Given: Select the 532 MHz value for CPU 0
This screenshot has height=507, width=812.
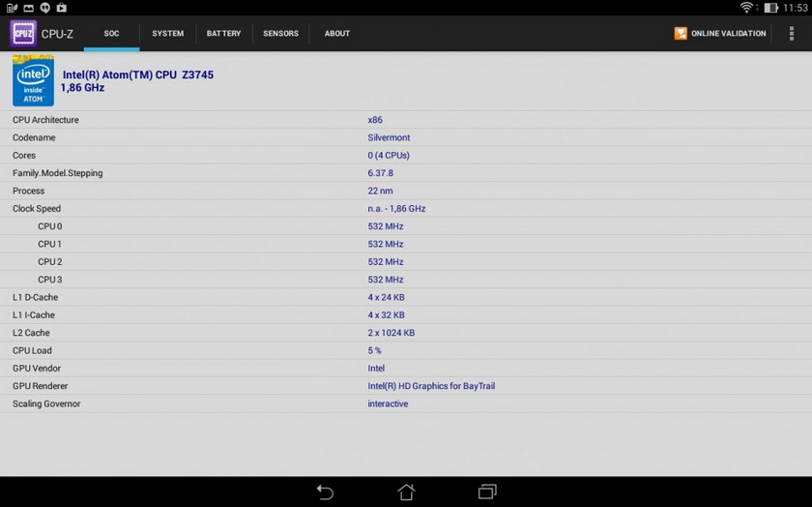Looking at the screenshot, I should 386,226.
